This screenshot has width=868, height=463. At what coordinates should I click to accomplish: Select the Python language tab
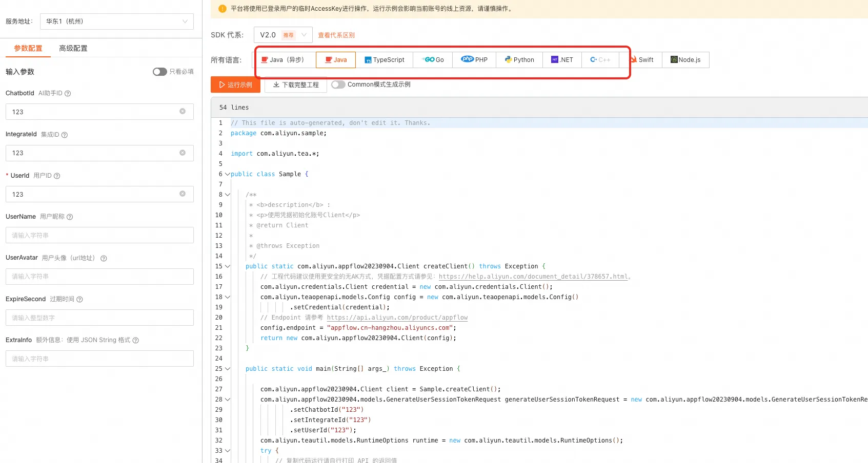(x=519, y=60)
